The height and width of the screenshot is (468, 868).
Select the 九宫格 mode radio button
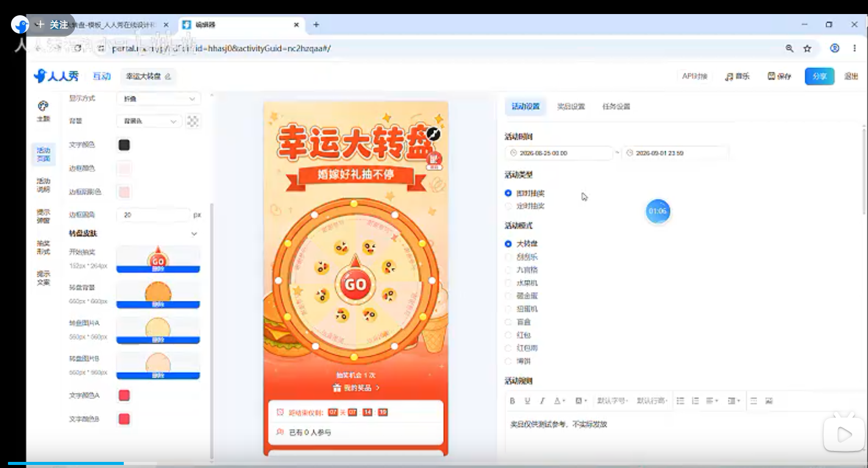point(508,270)
